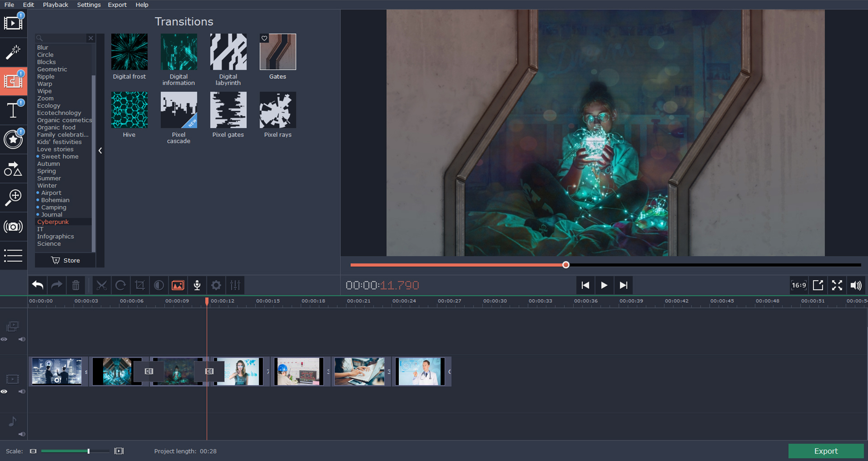Select the Hive transition thumbnail
The width and height of the screenshot is (868, 461).
[x=129, y=109]
